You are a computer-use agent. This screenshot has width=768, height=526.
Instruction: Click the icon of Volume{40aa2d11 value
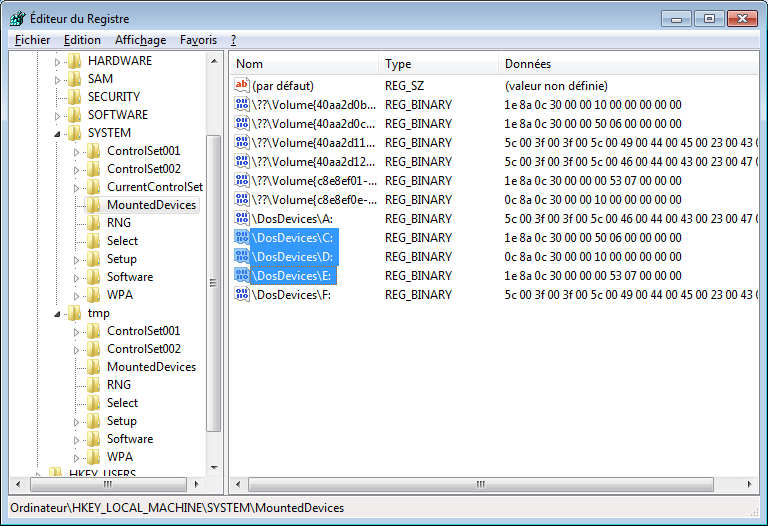pos(242,143)
